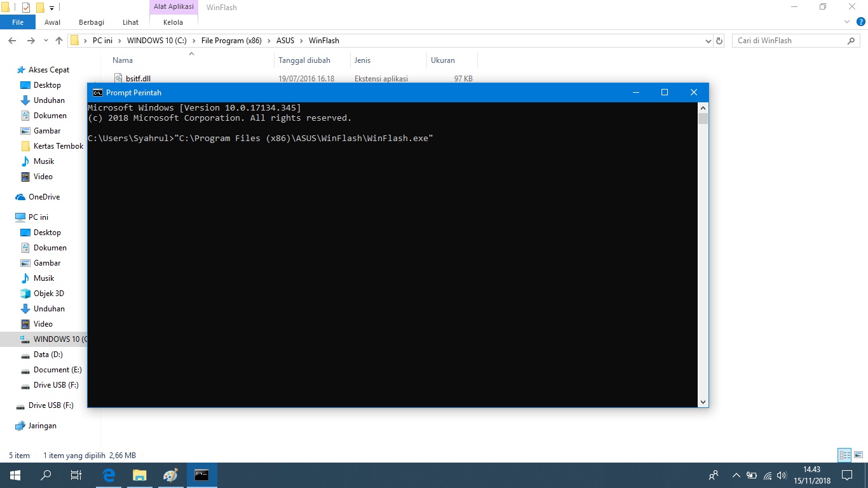Open Gambar under Akses Cepat
The width and height of the screenshot is (868, 488).
pos(47,131)
